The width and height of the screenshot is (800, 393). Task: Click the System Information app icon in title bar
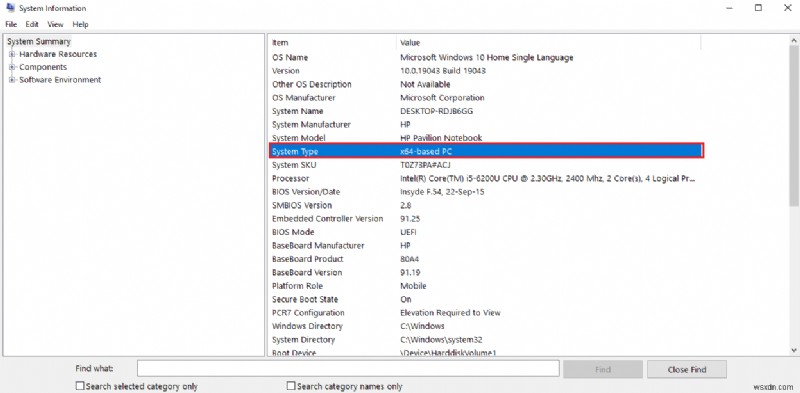point(10,8)
